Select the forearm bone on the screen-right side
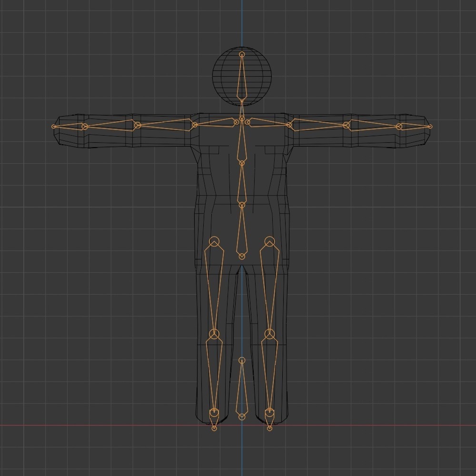The width and height of the screenshot is (476, 476). pos(373,125)
